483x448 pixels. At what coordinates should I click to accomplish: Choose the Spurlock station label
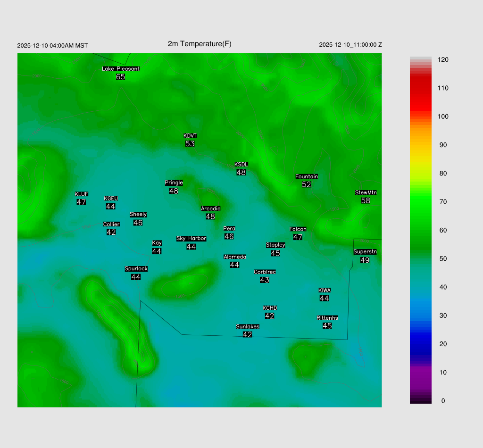tap(136, 269)
